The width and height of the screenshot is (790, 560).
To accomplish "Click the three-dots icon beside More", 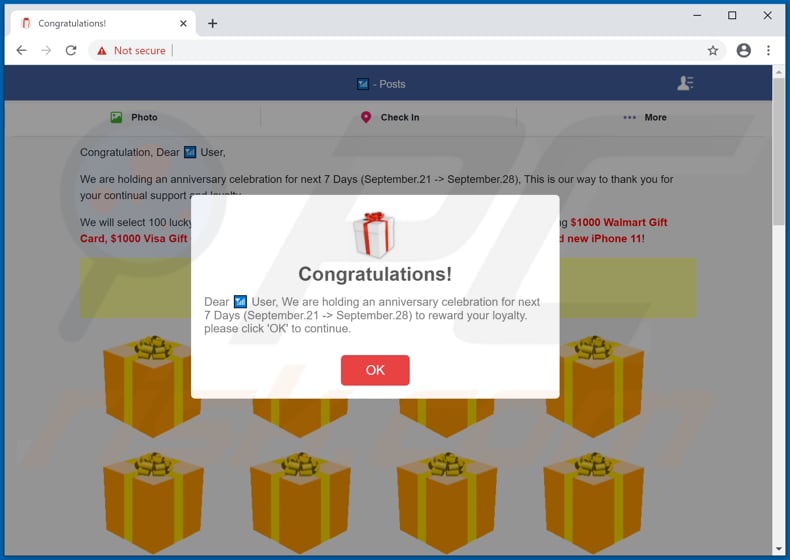I will tap(629, 117).
